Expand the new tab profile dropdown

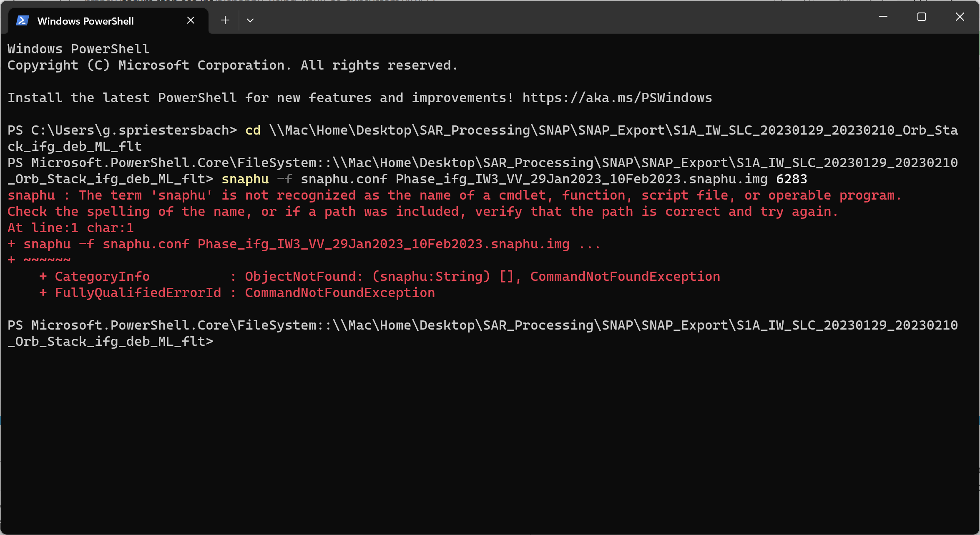tap(250, 20)
